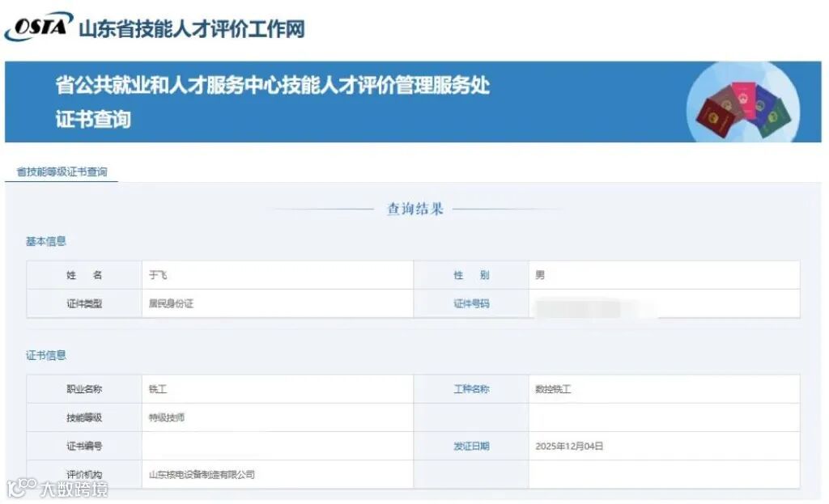This screenshot has height=504, width=829.
Task: Select the value 山东核电设备制造有限公司
Action: click(202, 474)
